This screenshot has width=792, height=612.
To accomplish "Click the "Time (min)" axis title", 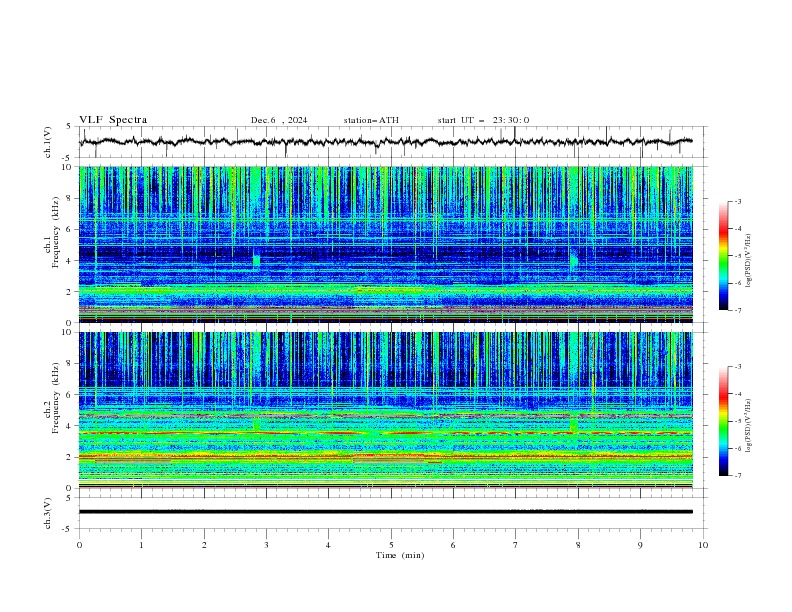I will point(400,555).
